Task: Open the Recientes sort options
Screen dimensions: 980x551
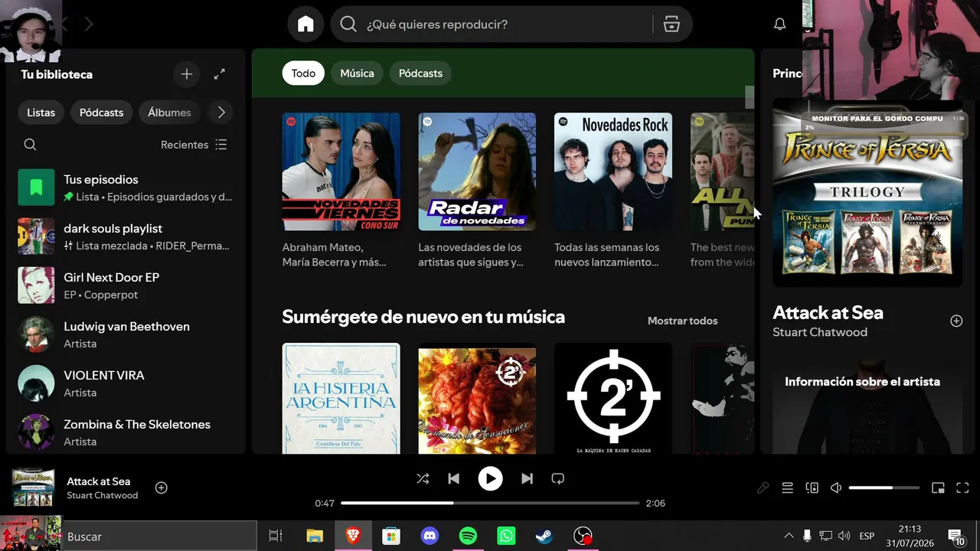Action: click(x=194, y=145)
